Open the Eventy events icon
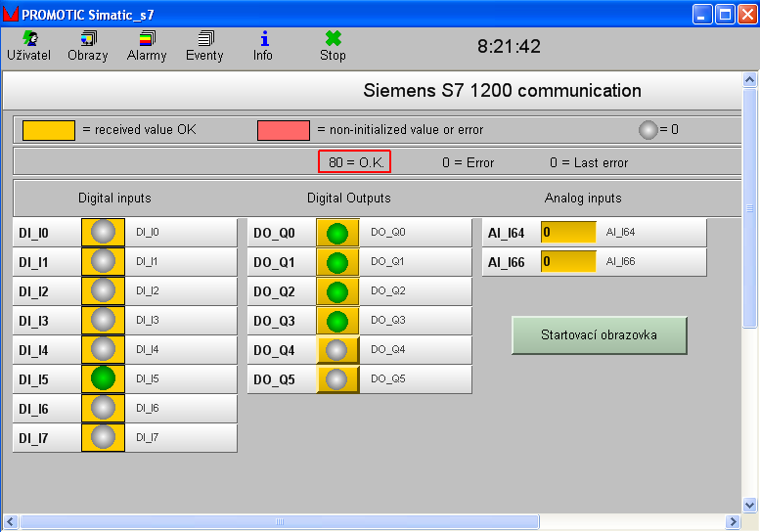This screenshot has width=760, height=532. [x=204, y=46]
